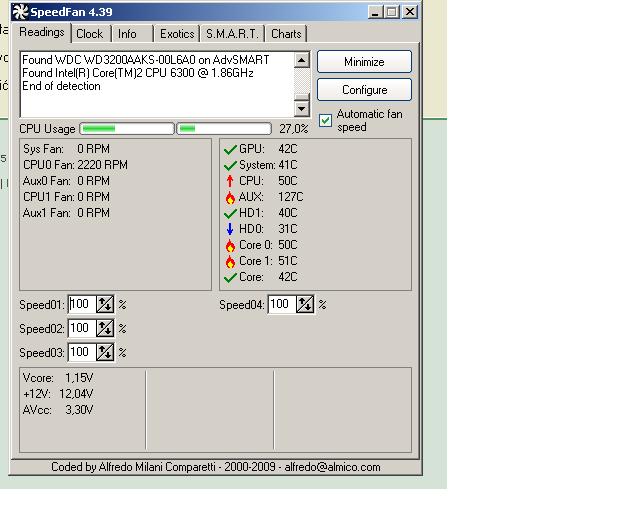Click the red up arrow beside CPU
The image size is (640, 512).
point(230,181)
